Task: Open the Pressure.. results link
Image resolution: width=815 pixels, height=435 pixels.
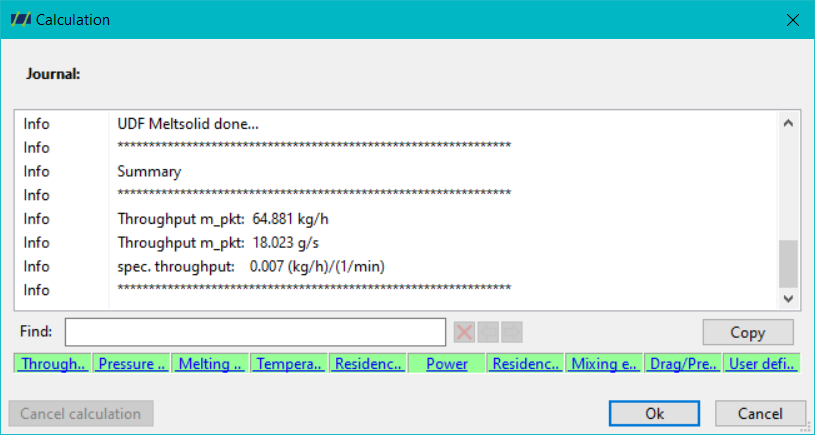Action: point(132,363)
